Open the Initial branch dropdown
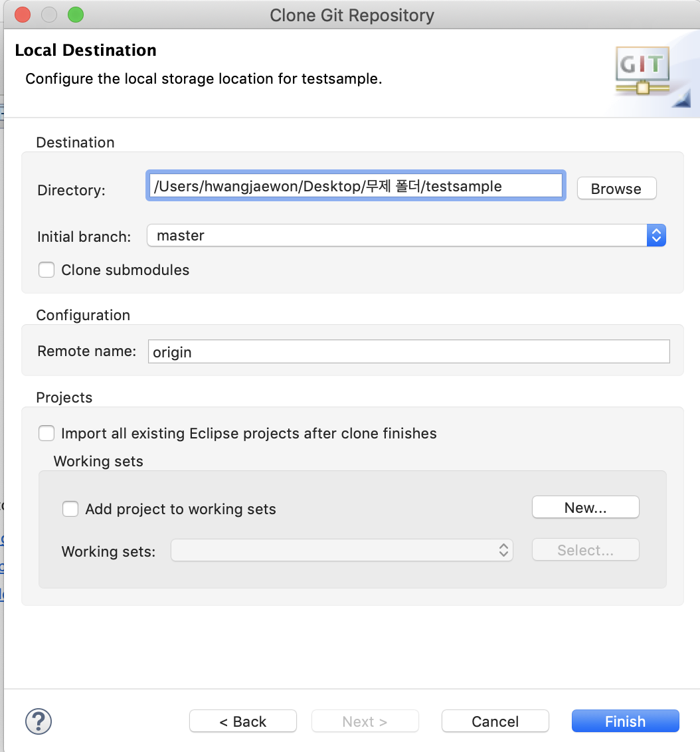The image size is (700, 752). (x=406, y=235)
